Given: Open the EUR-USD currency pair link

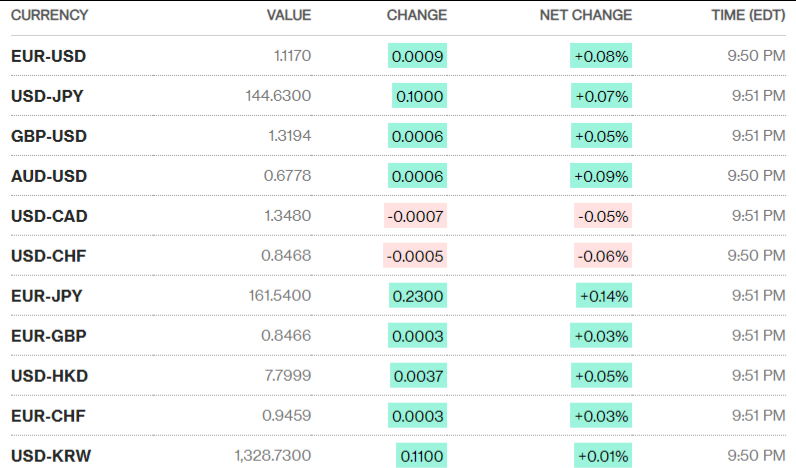Looking at the screenshot, I should click(x=48, y=56).
